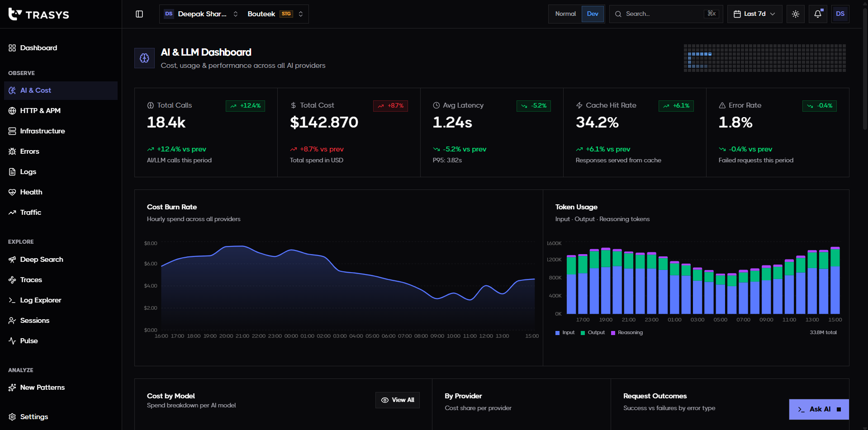Click the New Patterns sparkle icon

pos(12,387)
